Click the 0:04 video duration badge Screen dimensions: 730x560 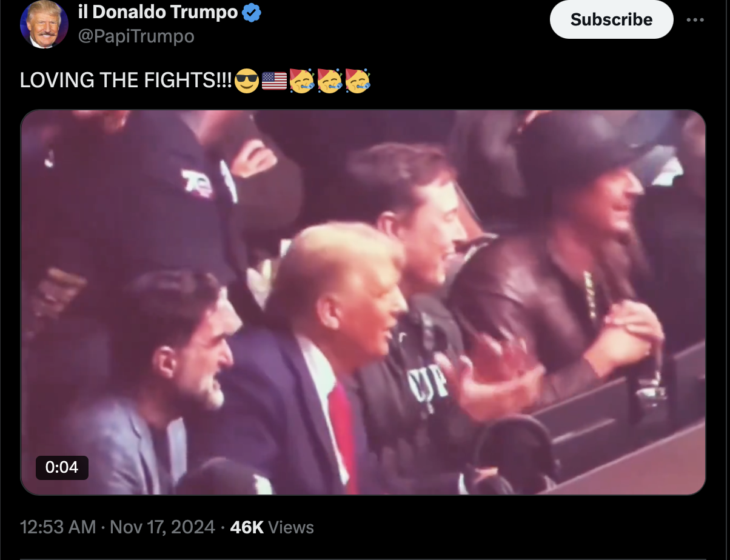pos(62,467)
